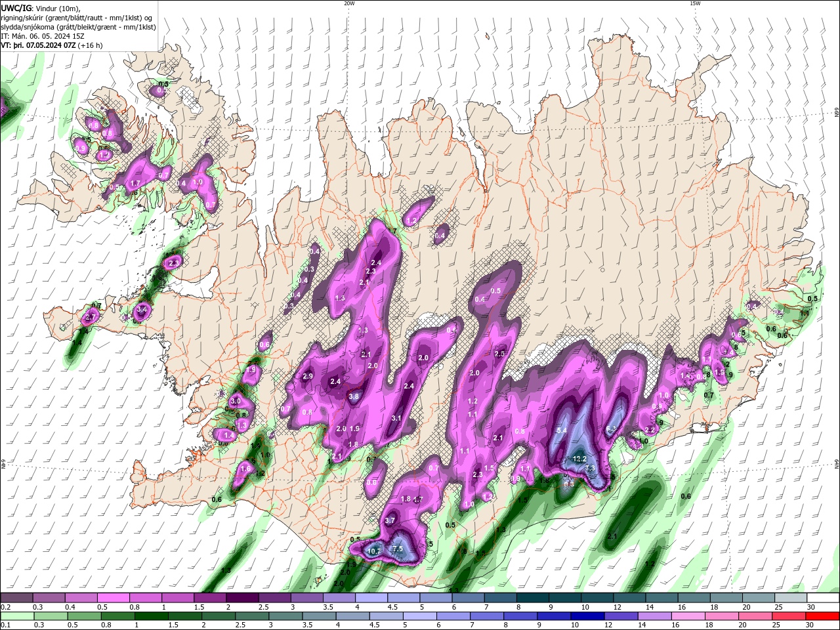Click the deep navy swatch between 10 and 12
Screen dimensions: 840x630
coord(587,616)
